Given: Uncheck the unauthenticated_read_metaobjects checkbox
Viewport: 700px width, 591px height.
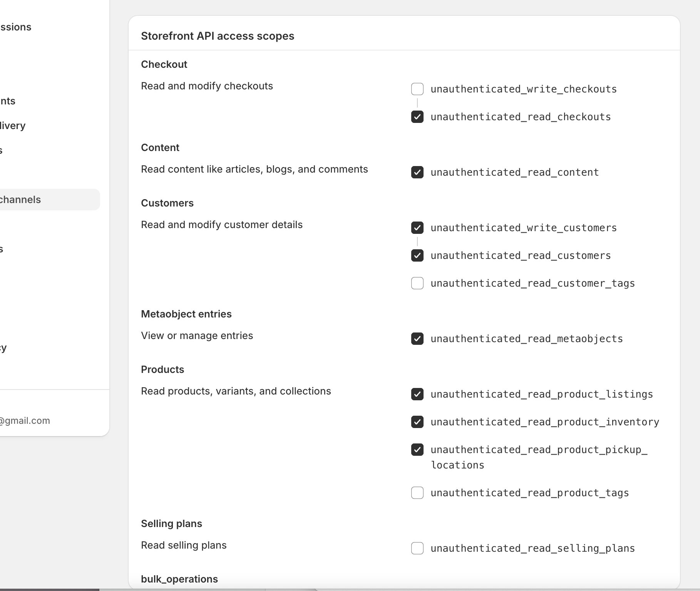Looking at the screenshot, I should [x=417, y=339].
